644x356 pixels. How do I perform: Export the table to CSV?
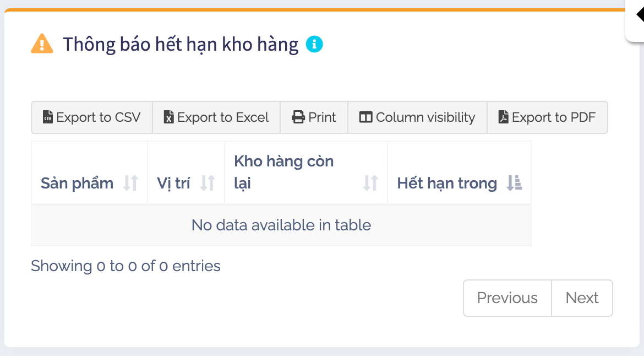(92, 117)
